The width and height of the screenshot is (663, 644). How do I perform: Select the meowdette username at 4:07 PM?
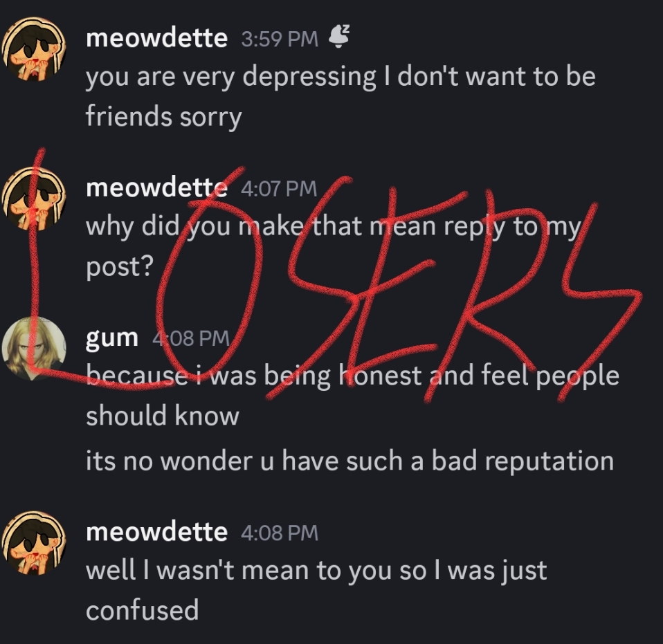pos(157,187)
